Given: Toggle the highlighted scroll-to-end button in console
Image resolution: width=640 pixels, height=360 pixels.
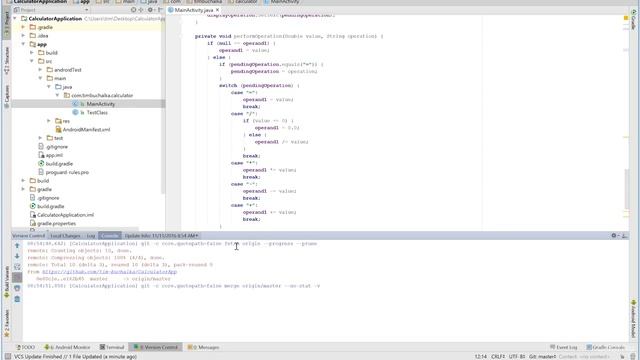Looking at the screenshot, I should click(17, 278).
